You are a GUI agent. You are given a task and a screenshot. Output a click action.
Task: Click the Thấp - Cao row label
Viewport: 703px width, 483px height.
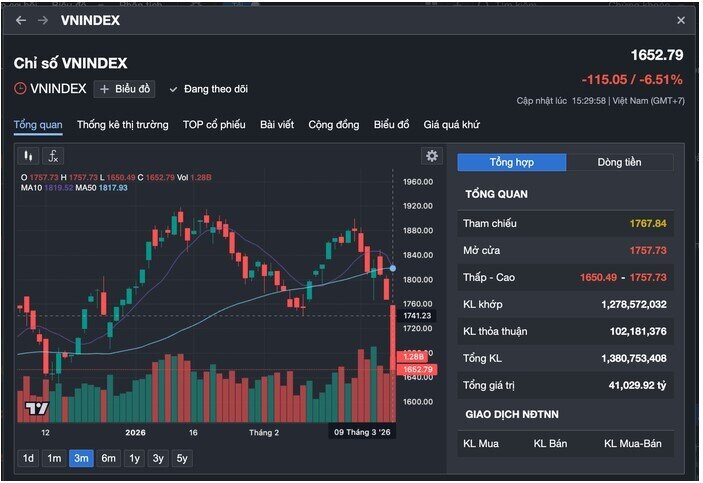click(489, 277)
